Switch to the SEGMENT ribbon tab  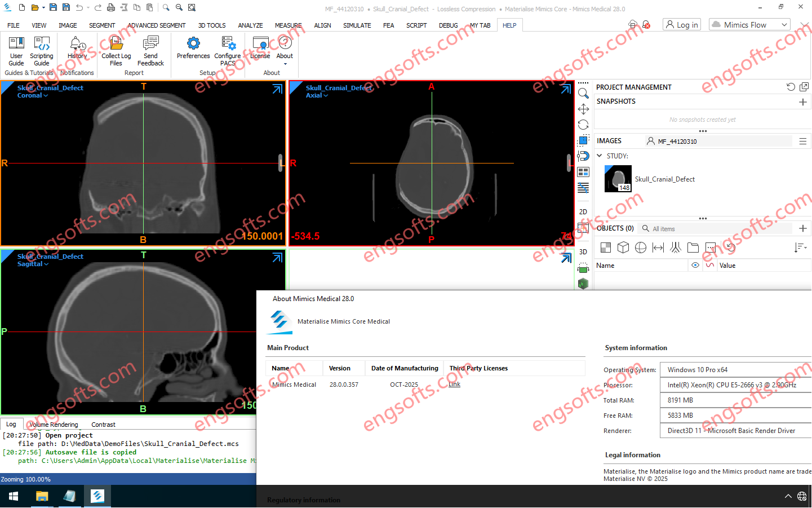(102, 25)
